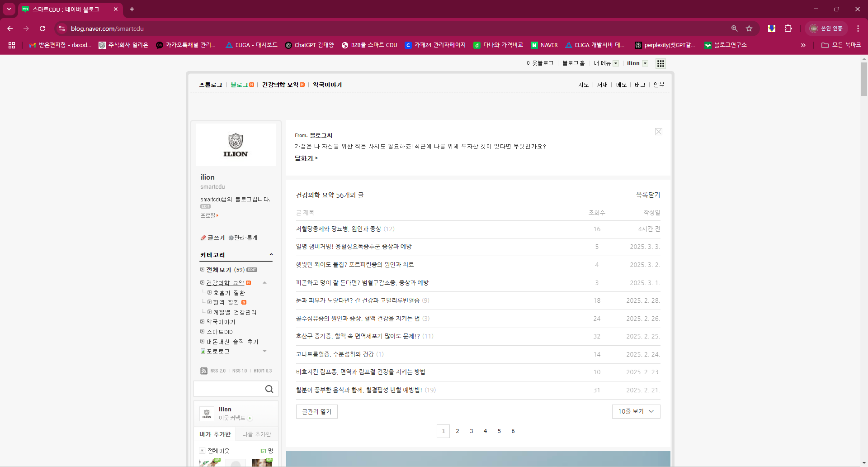The height and width of the screenshot is (467, 868).
Task: Reload the page with the refresh icon
Action: [x=42, y=29]
